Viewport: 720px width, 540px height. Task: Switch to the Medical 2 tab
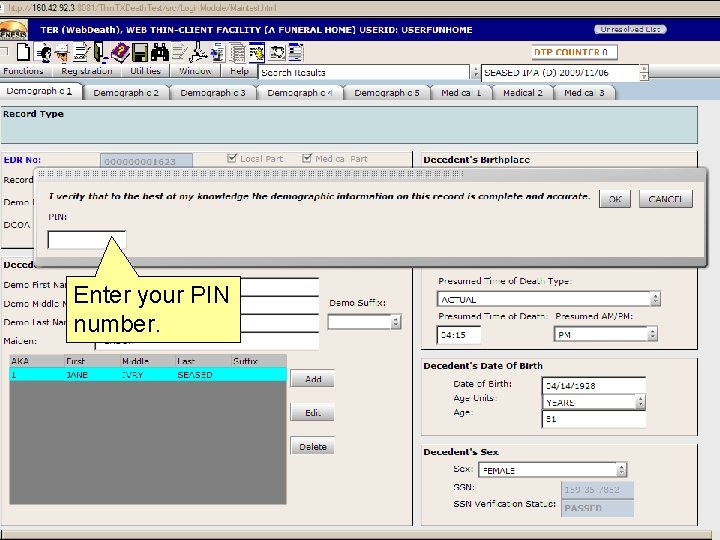523,93
